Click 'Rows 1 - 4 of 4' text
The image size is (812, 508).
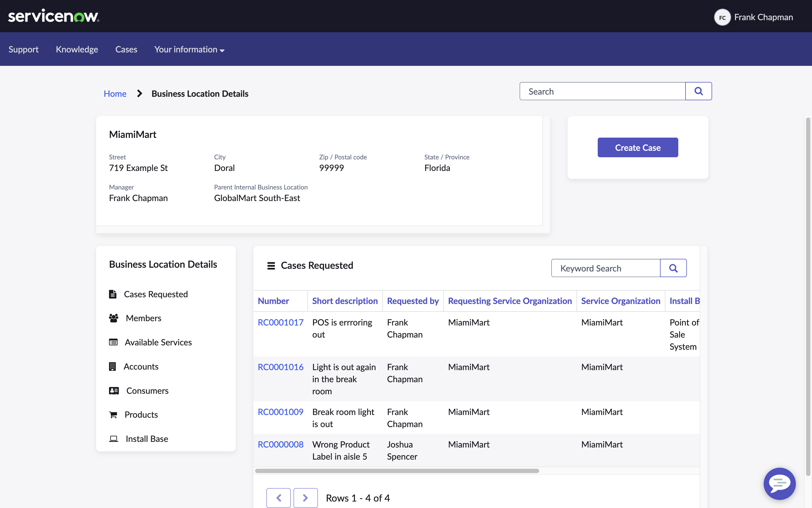358,498
